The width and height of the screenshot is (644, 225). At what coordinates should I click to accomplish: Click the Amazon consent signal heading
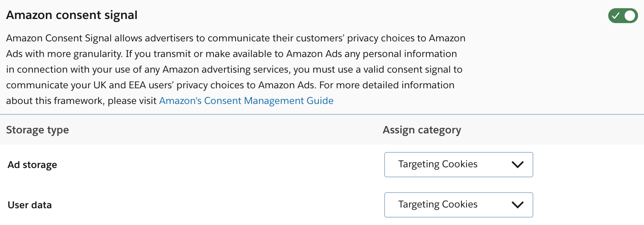coord(72,15)
